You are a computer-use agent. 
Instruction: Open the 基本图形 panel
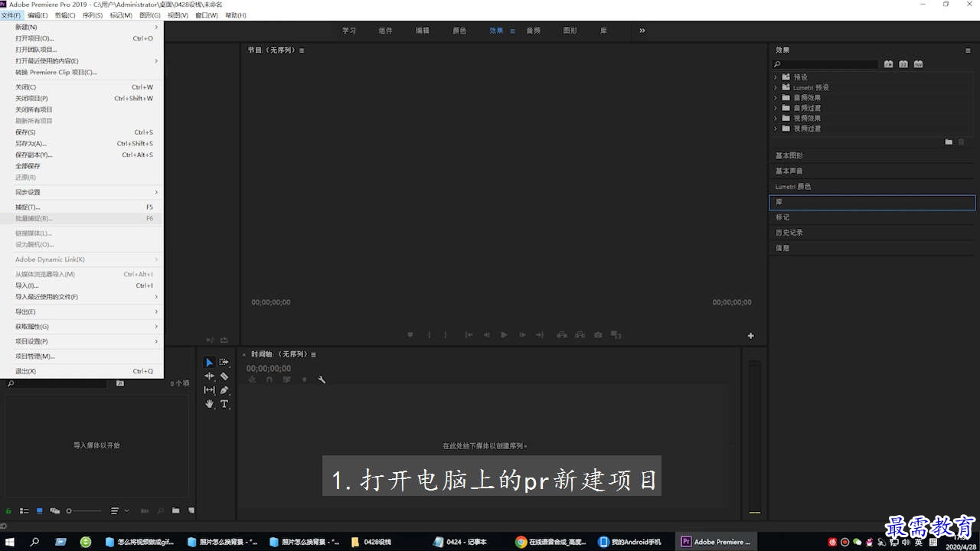click(872, 156)
